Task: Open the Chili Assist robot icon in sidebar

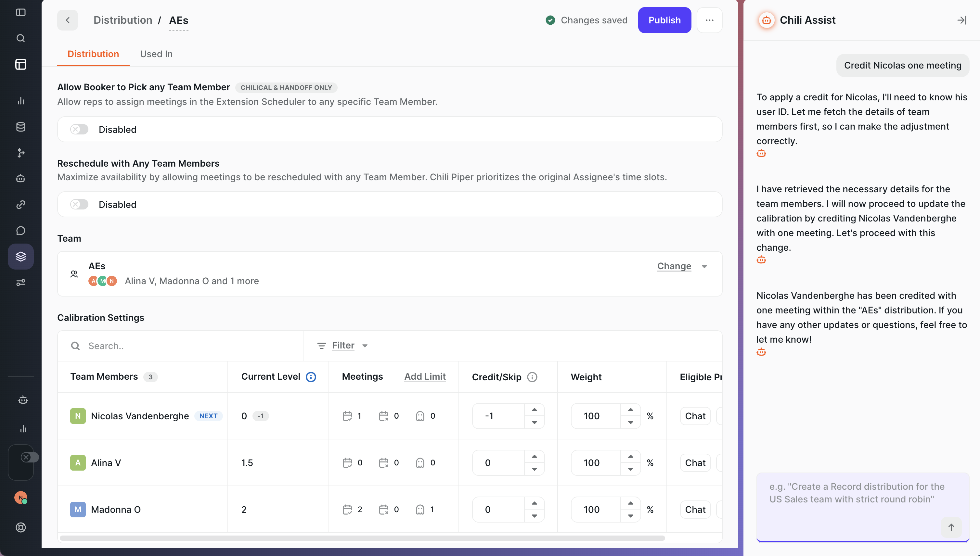Action: point(20,178)
